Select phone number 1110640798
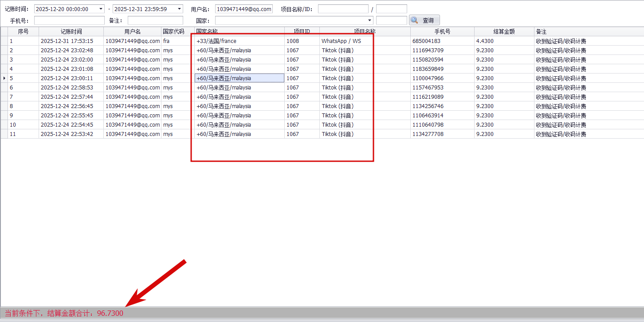This screenshot has width=644, height=322. (442, 124)
